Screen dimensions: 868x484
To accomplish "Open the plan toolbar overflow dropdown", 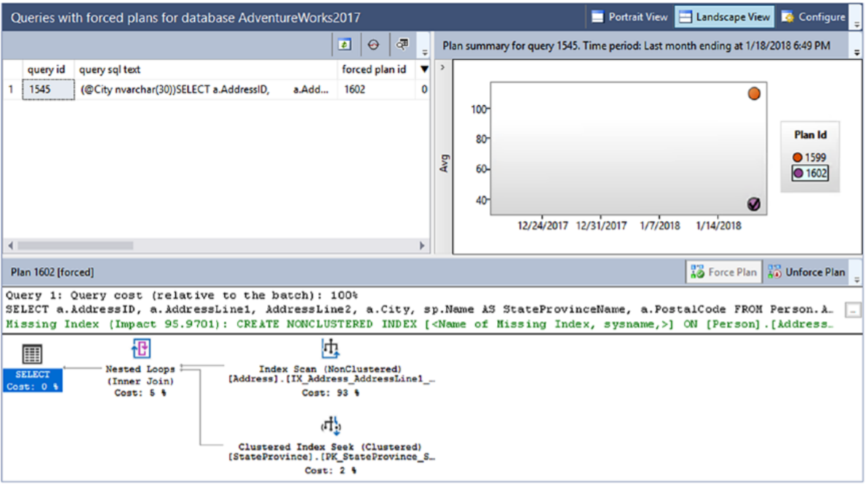I will [857, 280].
